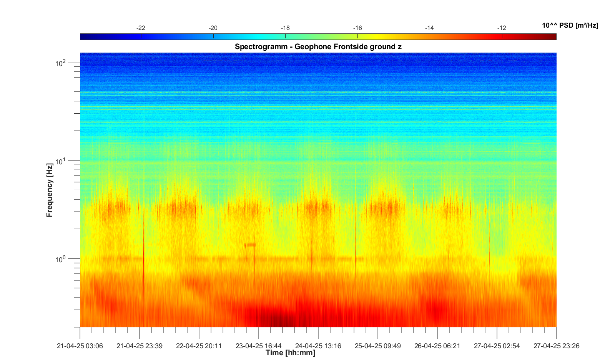615x364 pixels.
Task: Select the 10^1 frequency axis tick label
Action: 61,161
